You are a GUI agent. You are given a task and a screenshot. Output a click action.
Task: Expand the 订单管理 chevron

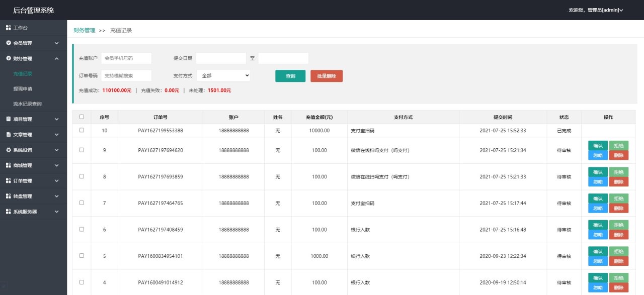click(57, 180)
